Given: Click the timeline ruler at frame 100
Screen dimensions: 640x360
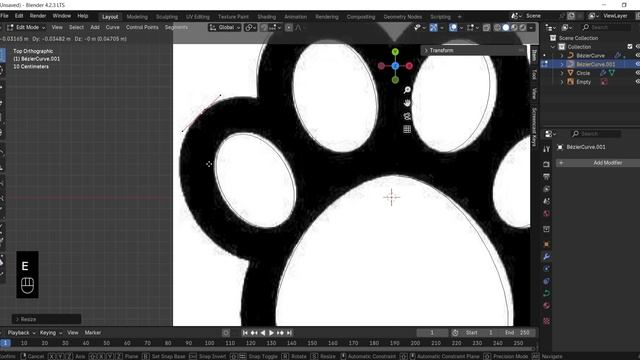Looking at the screenshot, I should pyautogui.click(x=209, y=343).
